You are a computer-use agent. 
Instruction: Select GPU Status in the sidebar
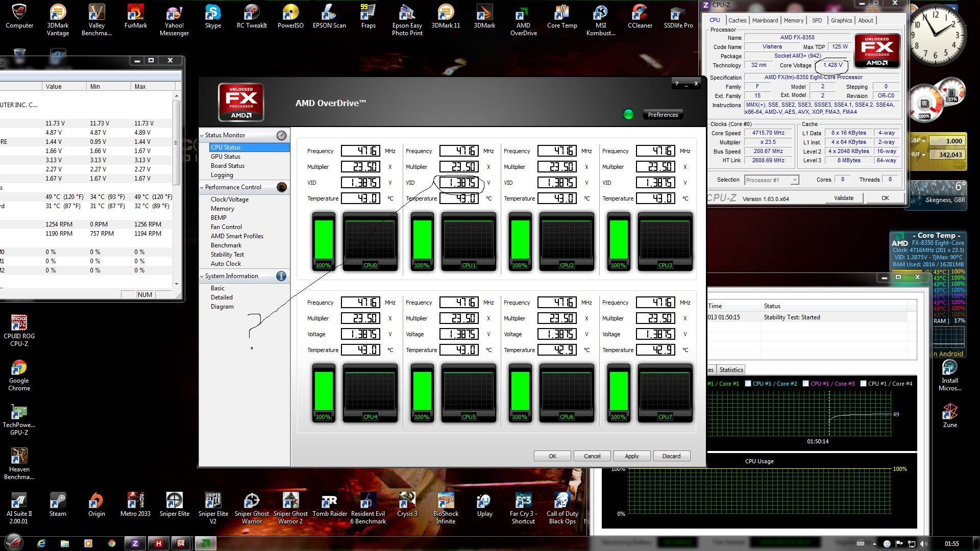(226, 157)
